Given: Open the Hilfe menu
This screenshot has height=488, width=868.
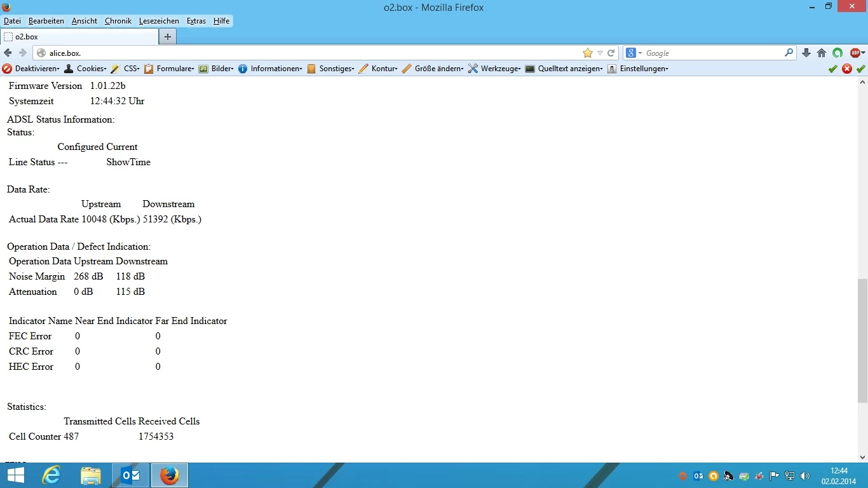Looking at the screenshot, I should click(x=222, y=21).
